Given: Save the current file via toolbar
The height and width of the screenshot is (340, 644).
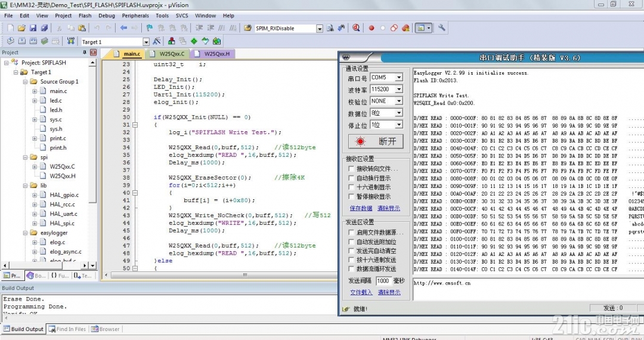Looking at the screenshot, I should (x=33, y=28).
